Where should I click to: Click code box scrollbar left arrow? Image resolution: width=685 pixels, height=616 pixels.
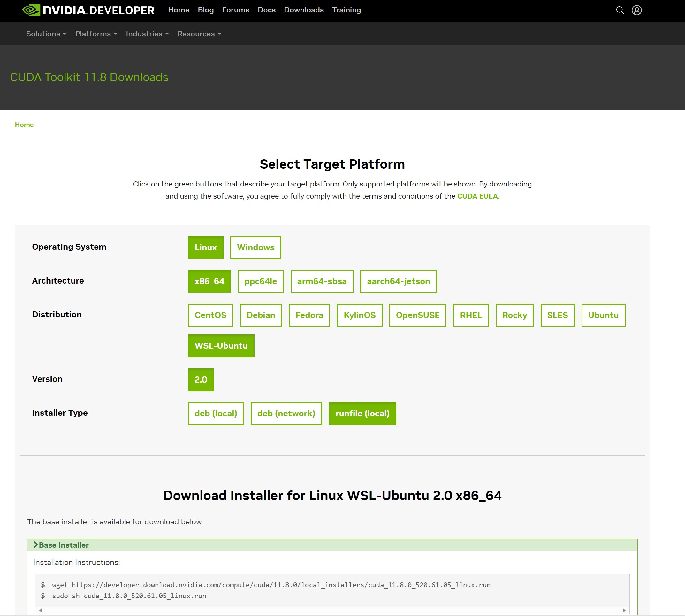pos(41,610)
